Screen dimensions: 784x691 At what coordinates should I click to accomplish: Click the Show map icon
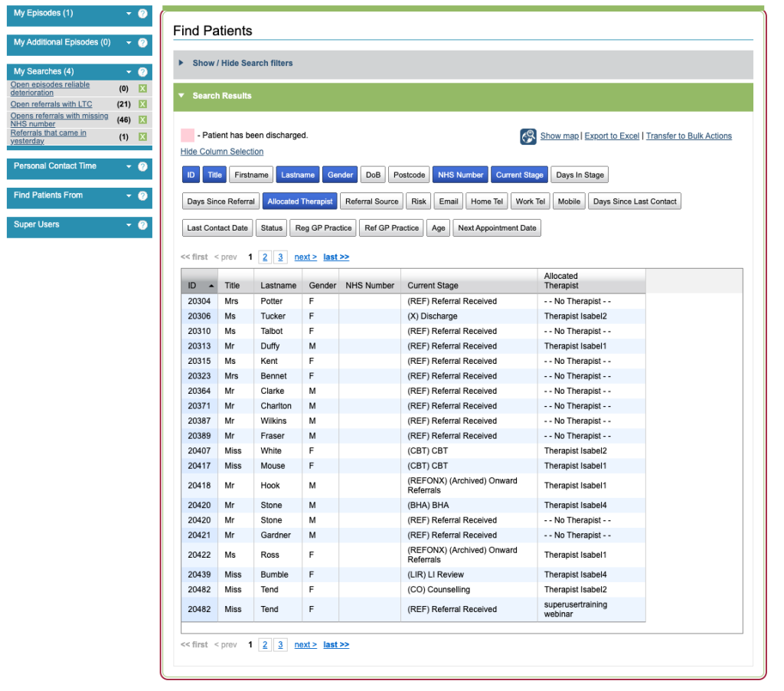pos(528,136)
